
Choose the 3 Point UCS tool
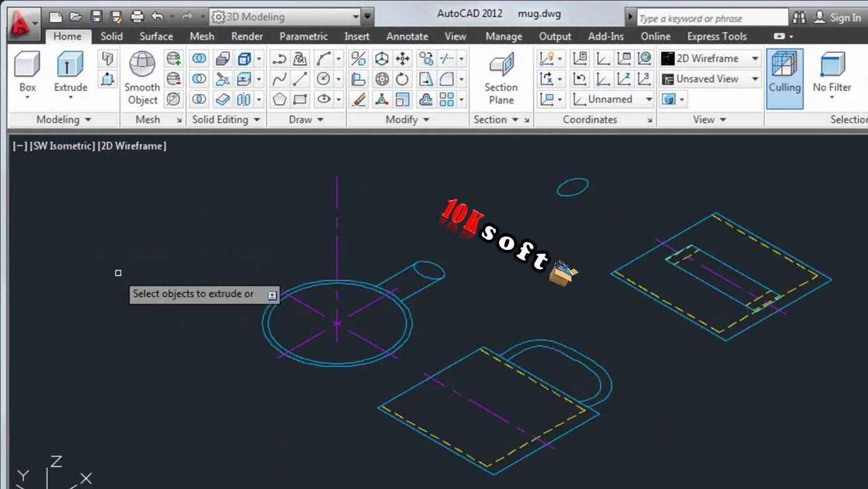644,79
